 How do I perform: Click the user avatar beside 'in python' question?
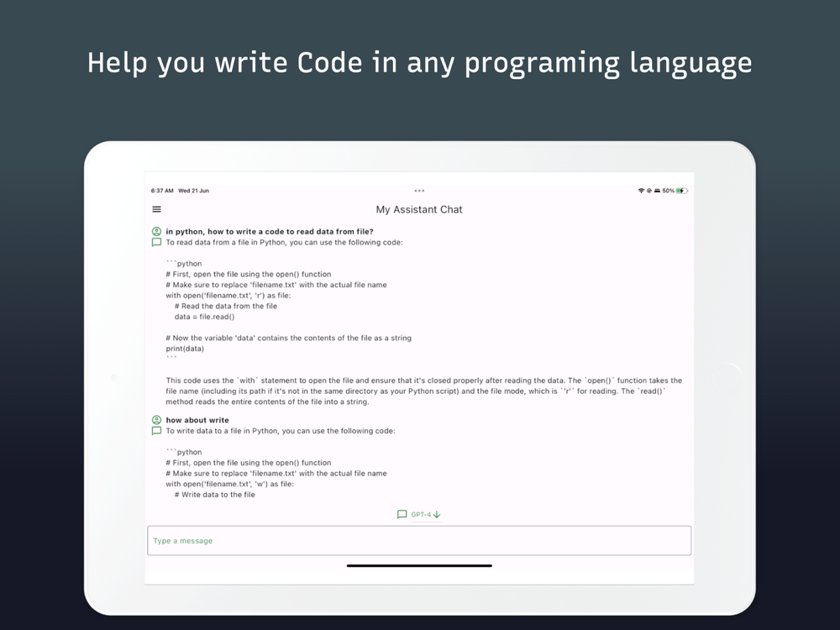(x=156, y=232)
